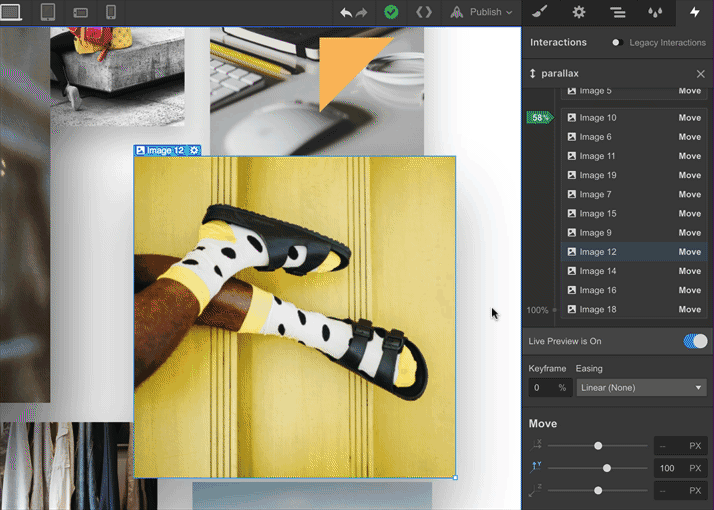Select mobile portrait viewport icon
714x510 pixels.
click(110, 12)
